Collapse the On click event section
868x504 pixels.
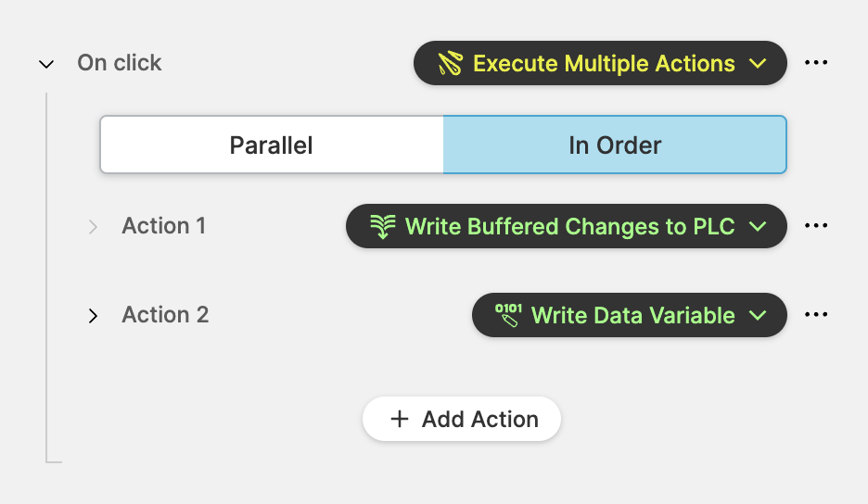(46, 64)
